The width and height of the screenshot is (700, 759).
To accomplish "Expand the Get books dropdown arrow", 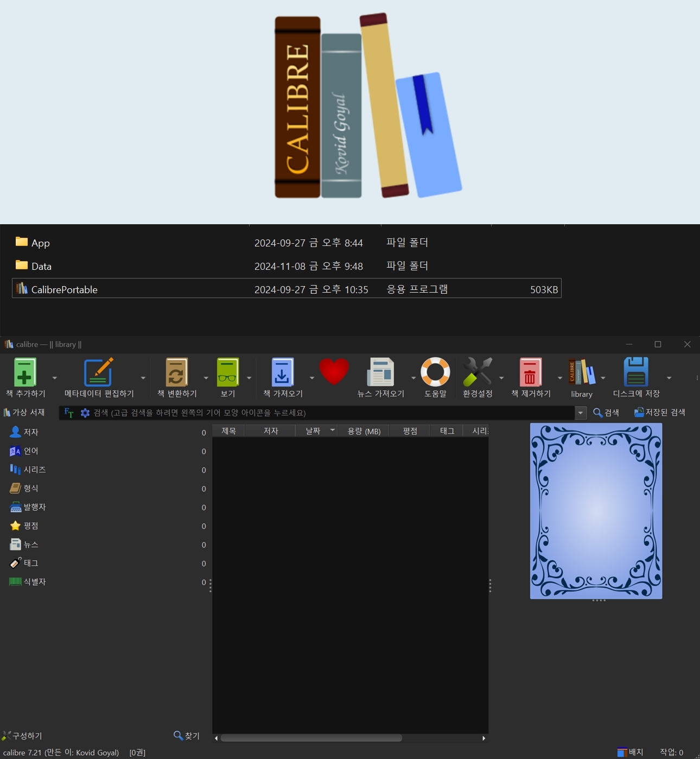I will [312, 378].
